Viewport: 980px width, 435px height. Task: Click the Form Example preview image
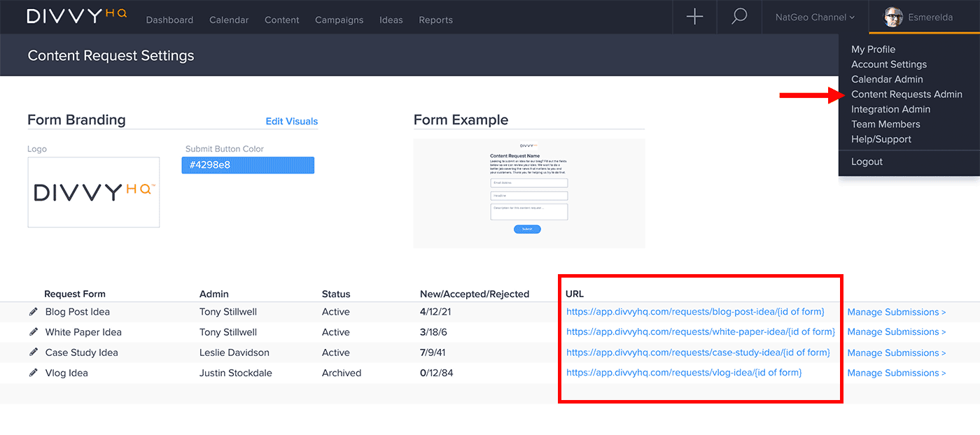coord(529,193)
